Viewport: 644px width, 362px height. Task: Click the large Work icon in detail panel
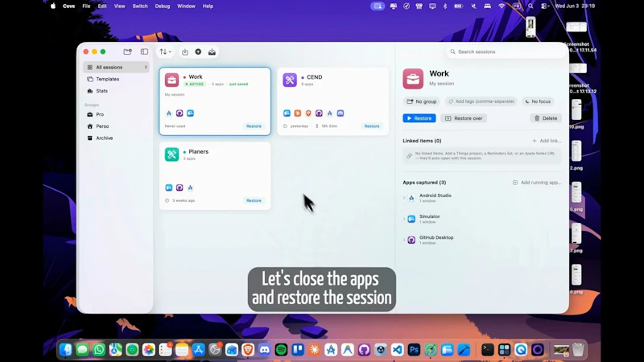[413, 79]
